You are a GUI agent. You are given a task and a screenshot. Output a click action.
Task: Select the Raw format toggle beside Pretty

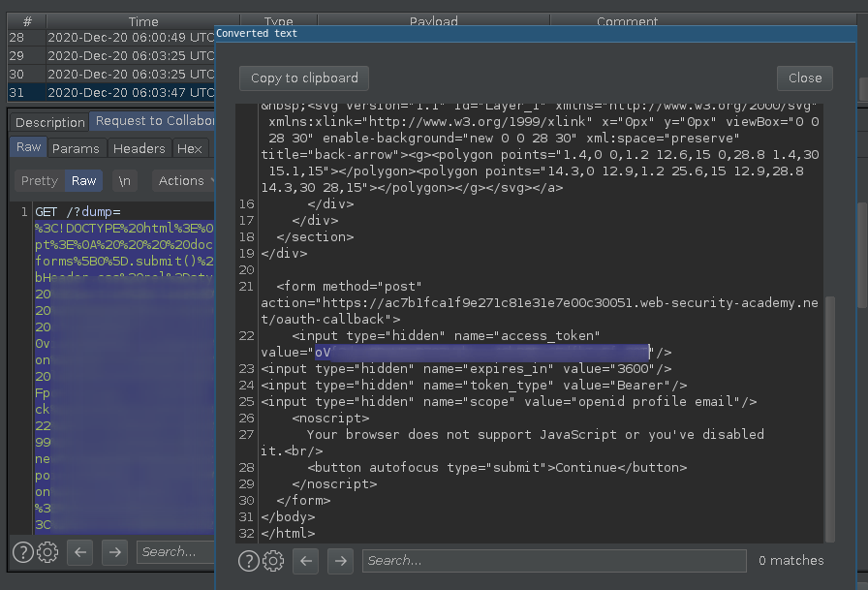tap(83, 181)
